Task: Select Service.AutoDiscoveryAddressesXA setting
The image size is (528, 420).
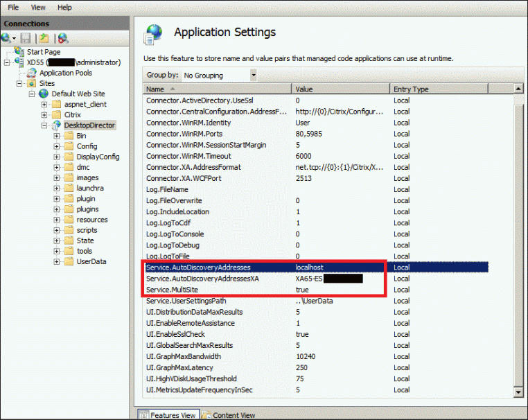Action: point(316,279)
